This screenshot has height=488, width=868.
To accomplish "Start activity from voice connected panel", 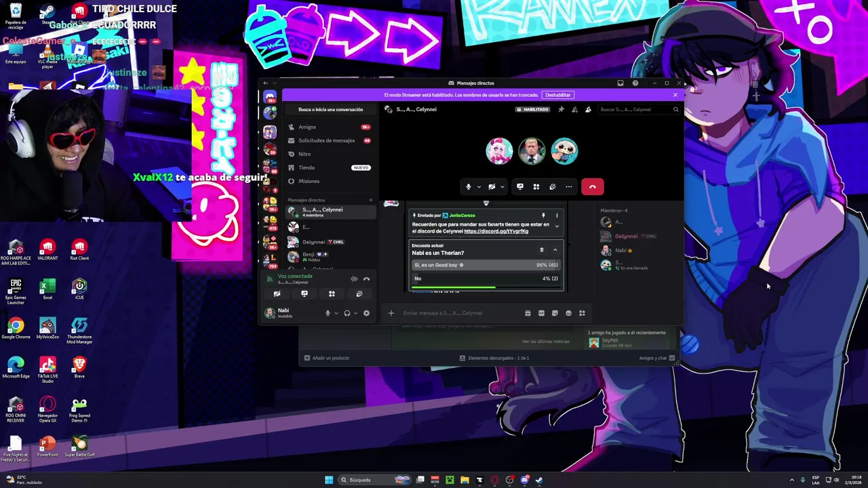I will tap(332, 293).
